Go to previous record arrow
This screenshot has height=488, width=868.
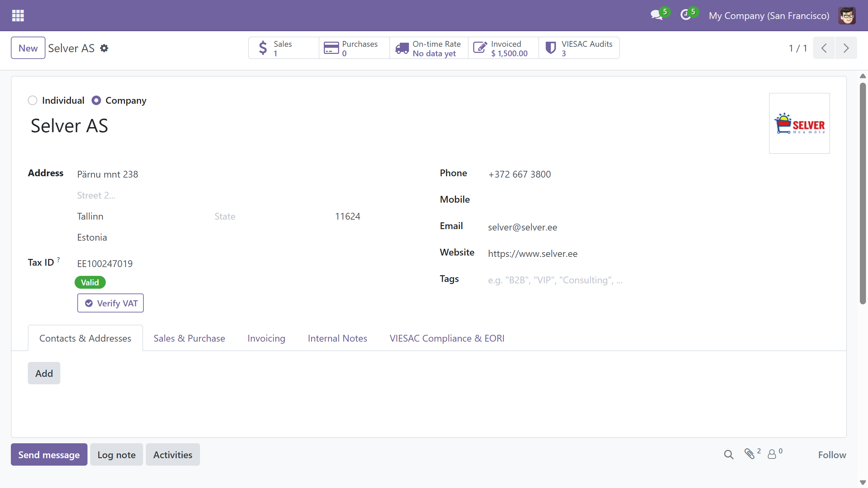point(824,48)
